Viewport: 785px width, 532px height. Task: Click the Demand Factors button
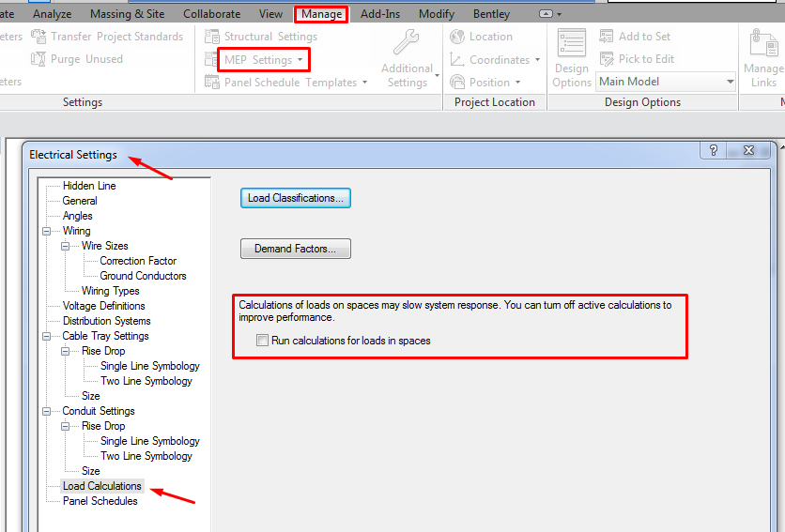click(x=296, y=249)
